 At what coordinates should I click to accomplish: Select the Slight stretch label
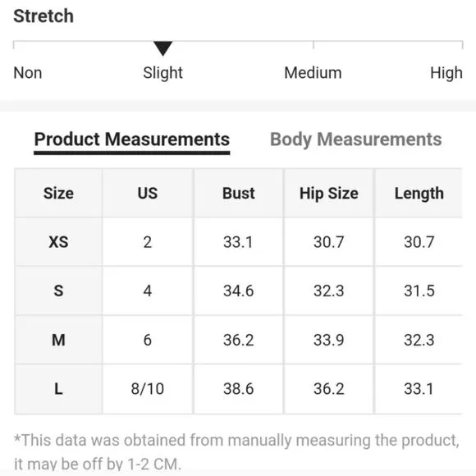162,73
